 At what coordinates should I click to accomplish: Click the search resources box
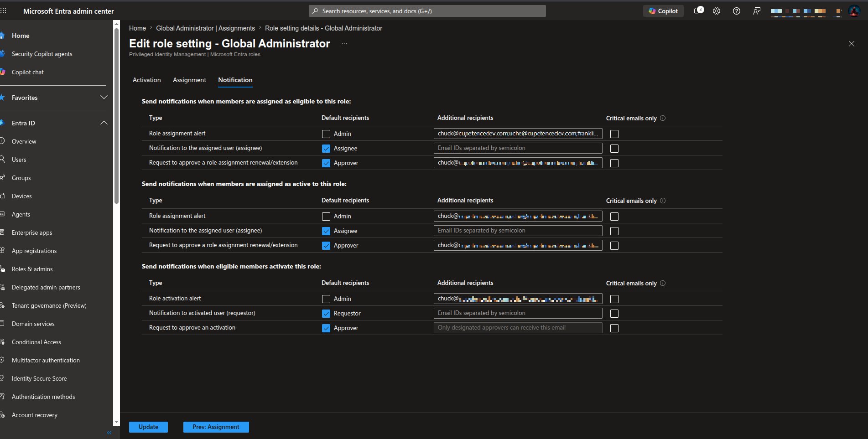427,11
